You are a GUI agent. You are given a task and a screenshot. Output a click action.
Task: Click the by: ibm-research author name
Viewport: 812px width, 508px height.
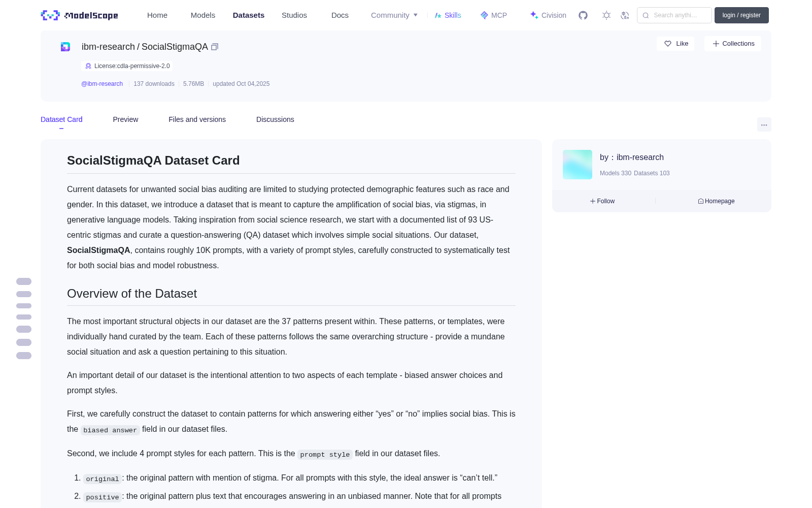coord(640,157)
